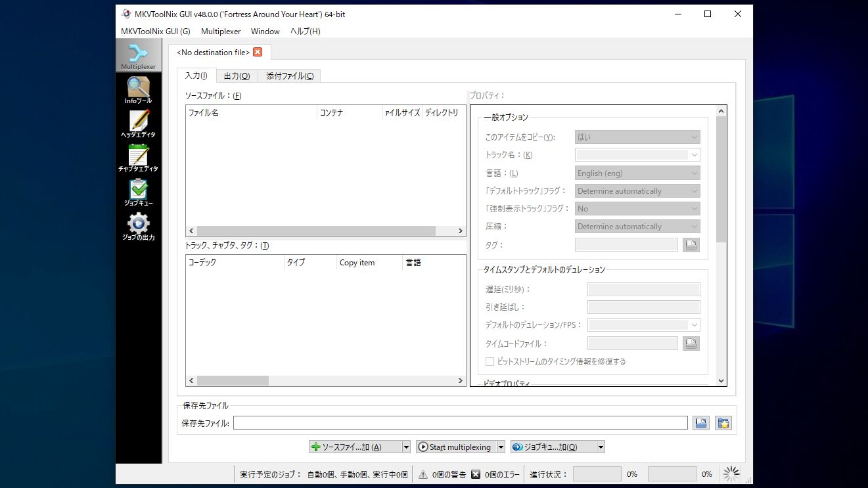Click the warnings icon in status bar

[423, 474]
